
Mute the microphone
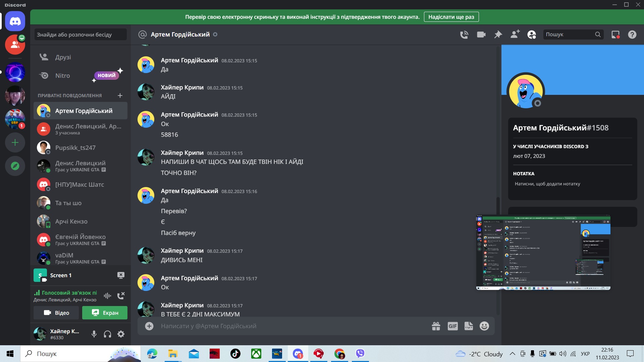[x=94, y=334]
